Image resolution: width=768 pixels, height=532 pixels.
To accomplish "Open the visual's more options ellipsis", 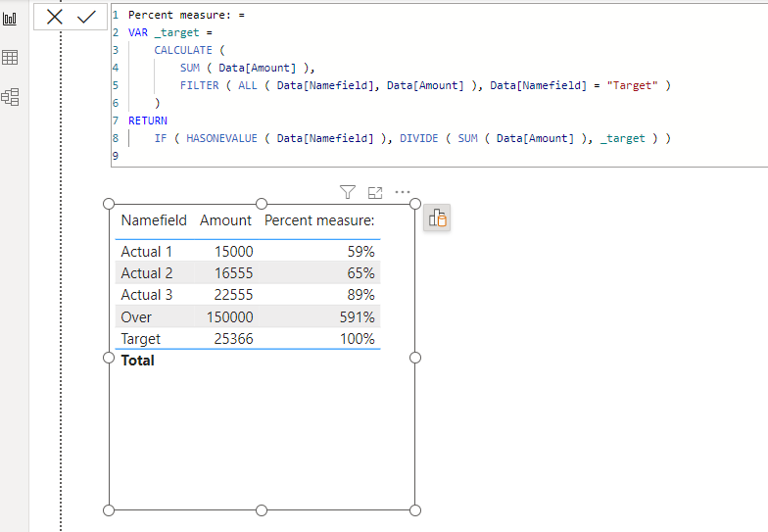I will click(402, 192).
